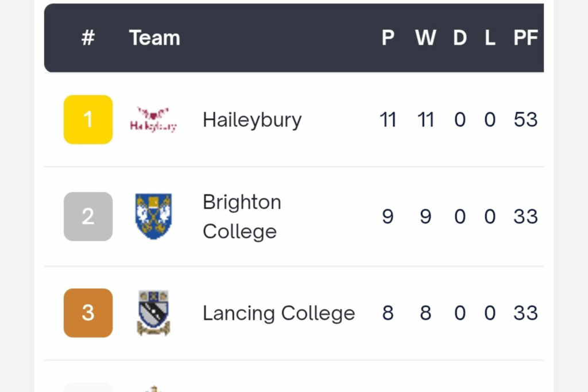Click Haileybury's wins value 11
Screen dimensions: 588x392
(x=425, y=120)
